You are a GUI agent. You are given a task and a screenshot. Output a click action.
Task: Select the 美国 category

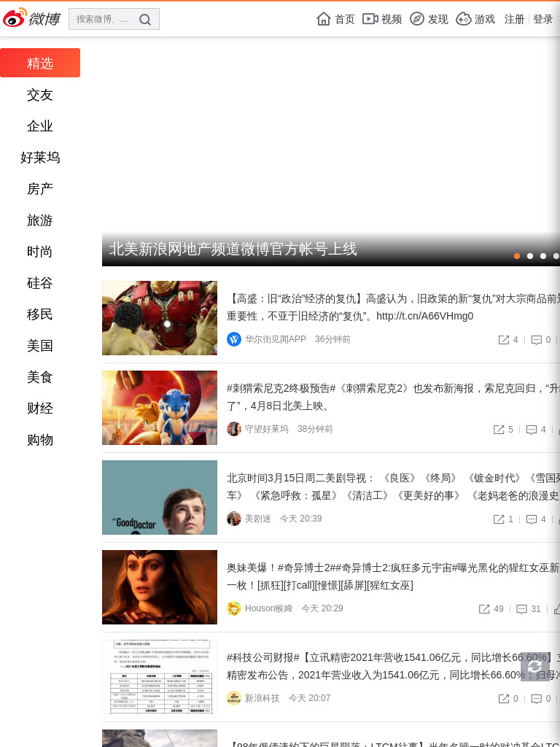[40, 345]
